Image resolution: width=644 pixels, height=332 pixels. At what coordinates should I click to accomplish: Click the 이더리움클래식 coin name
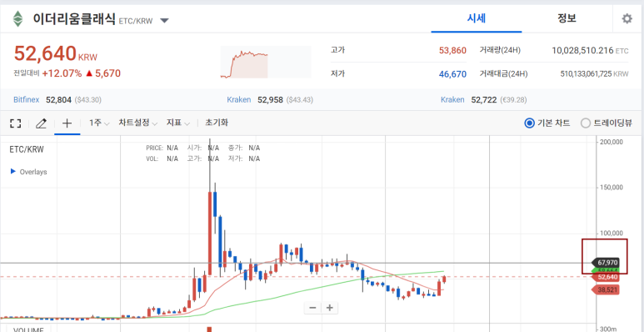tap(74, 19)
